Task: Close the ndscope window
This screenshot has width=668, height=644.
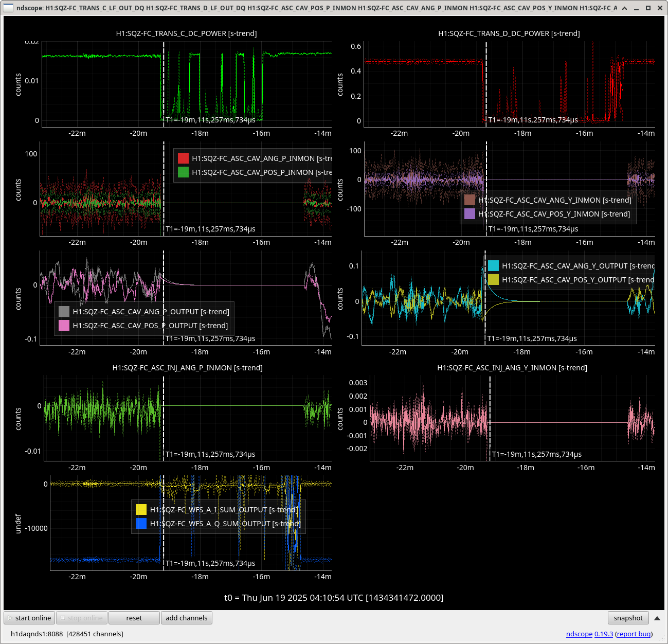Action: [x=660, y=8]
